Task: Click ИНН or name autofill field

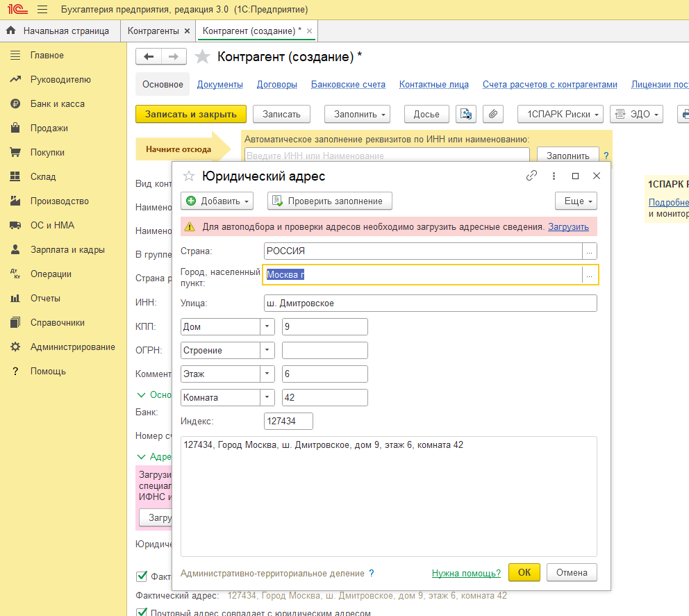Action: [x=387, y=156]
